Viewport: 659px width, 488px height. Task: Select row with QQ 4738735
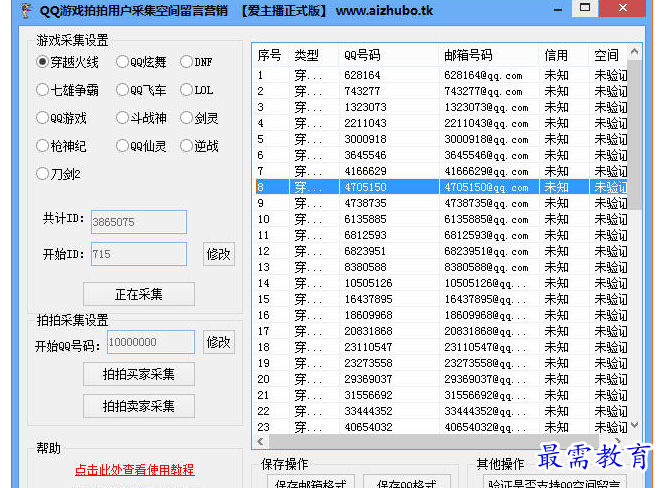coord(440,203)
